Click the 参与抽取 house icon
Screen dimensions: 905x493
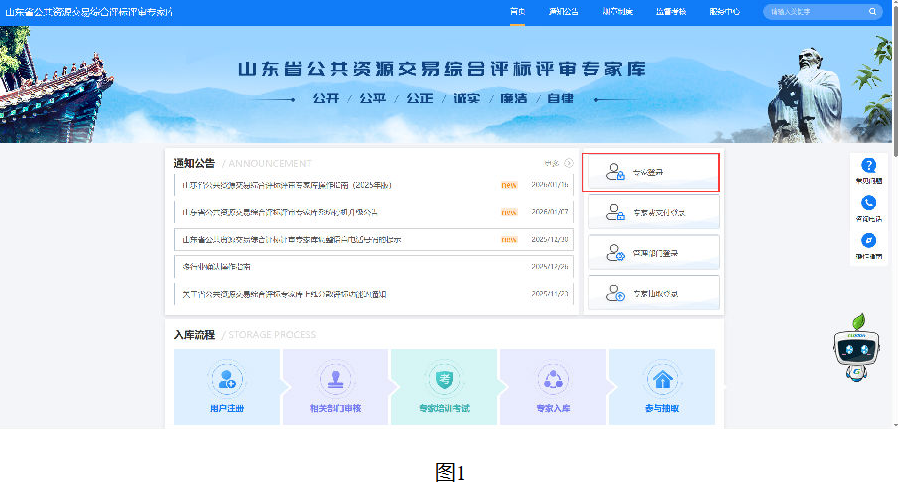(x=661, y=379)
